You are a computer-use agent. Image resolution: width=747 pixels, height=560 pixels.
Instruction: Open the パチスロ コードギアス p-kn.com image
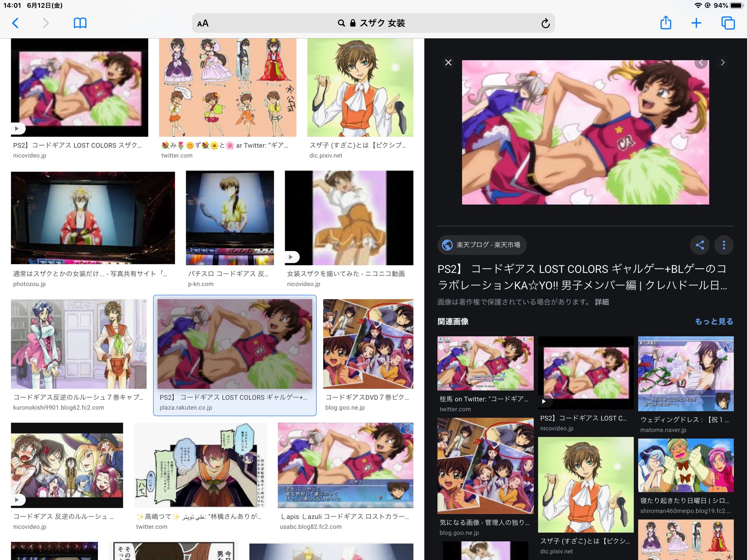pyautogui.click(x=230, y=218)
